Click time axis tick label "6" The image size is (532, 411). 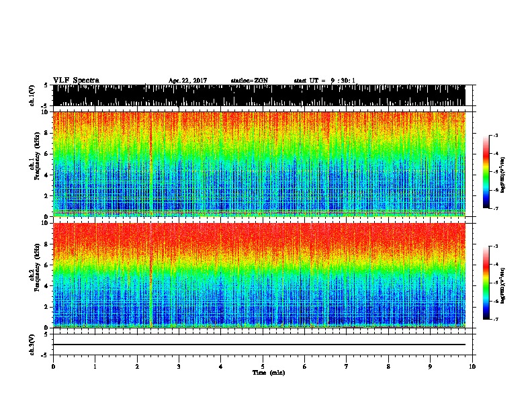[x=305, y=367]
